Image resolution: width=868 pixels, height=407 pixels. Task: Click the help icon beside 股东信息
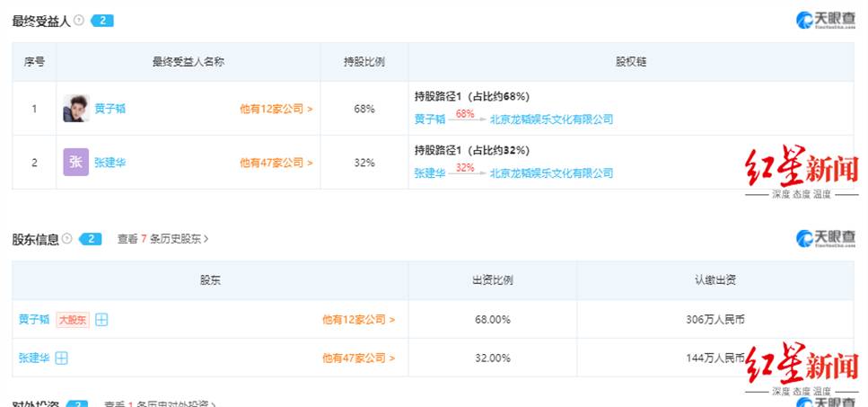[x=67, y=239]
